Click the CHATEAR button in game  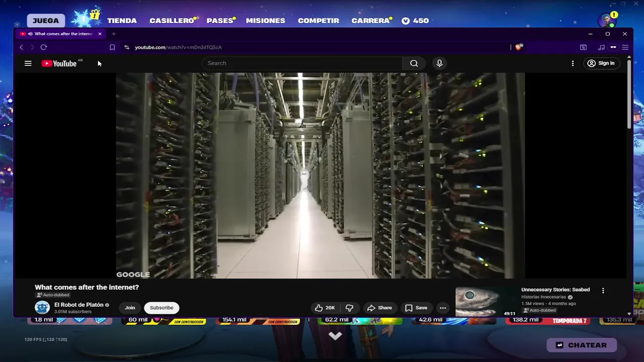coord(582,345)
